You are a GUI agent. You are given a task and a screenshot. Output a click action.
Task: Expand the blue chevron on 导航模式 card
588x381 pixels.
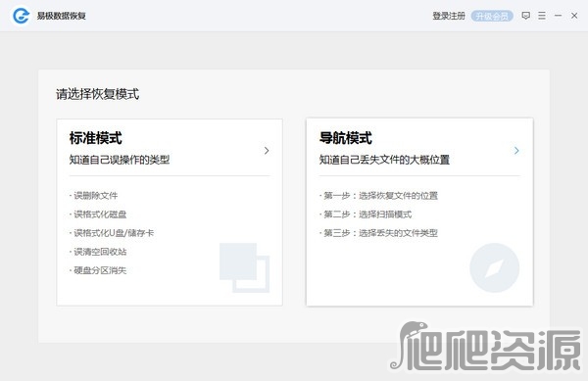516,150
